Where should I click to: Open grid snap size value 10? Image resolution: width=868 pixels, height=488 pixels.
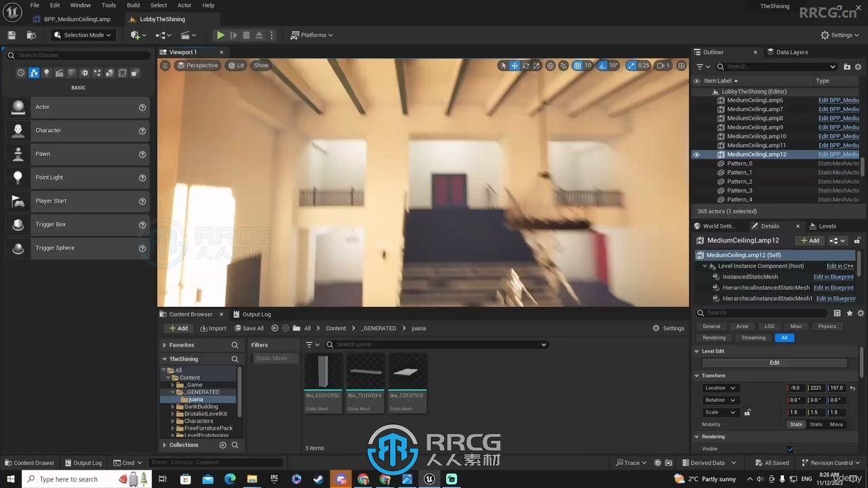tap(588, 66)
